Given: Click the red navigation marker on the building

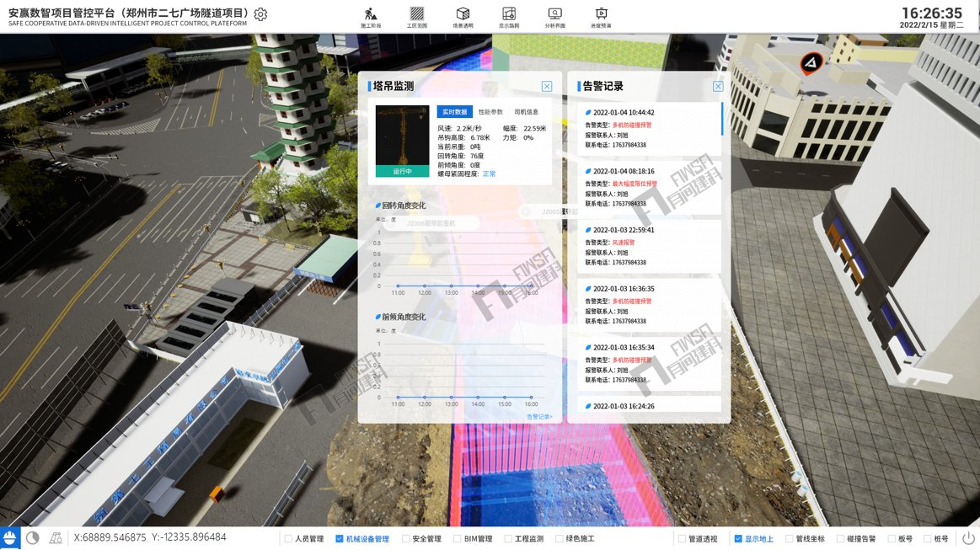Looking at the screenshot, I should tap(811, 63).
